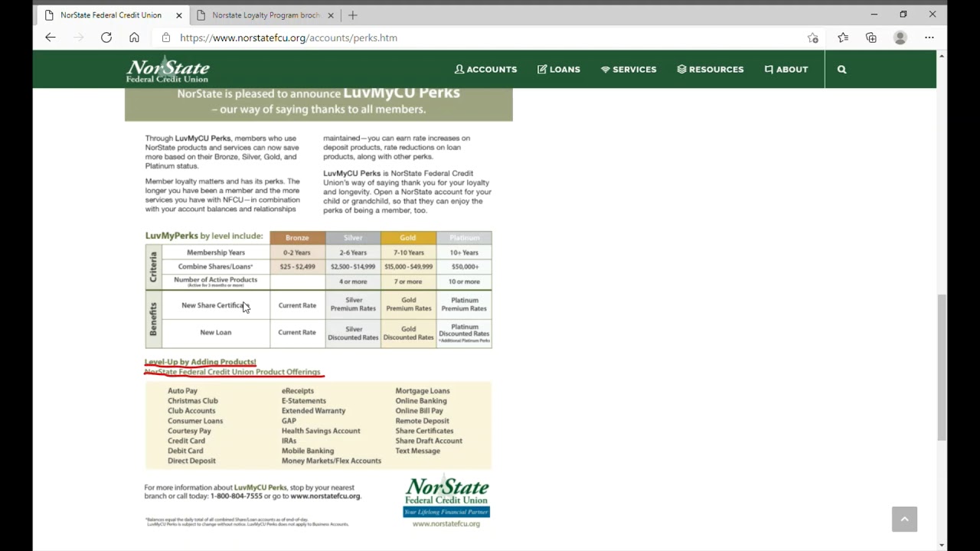Click 'Gold Discounted Rates' cell
The width and height of the screenshot is (980, 551).
click(408, 333)
